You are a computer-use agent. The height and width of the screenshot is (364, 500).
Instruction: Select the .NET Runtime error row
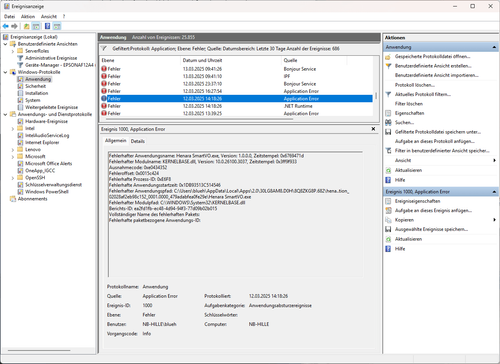tap(237, 106)
